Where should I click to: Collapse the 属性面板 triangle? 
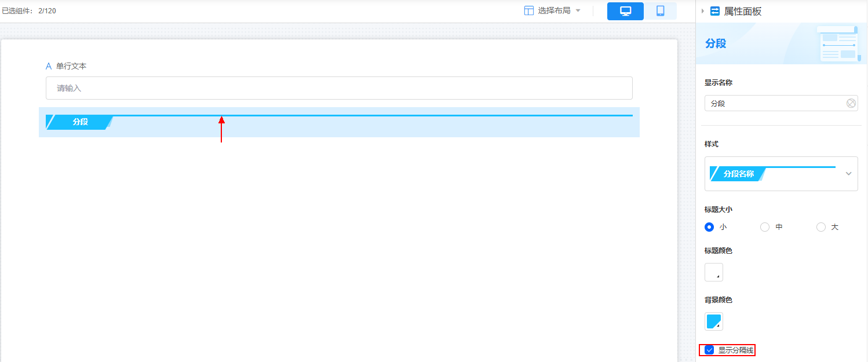click(703, 11)
